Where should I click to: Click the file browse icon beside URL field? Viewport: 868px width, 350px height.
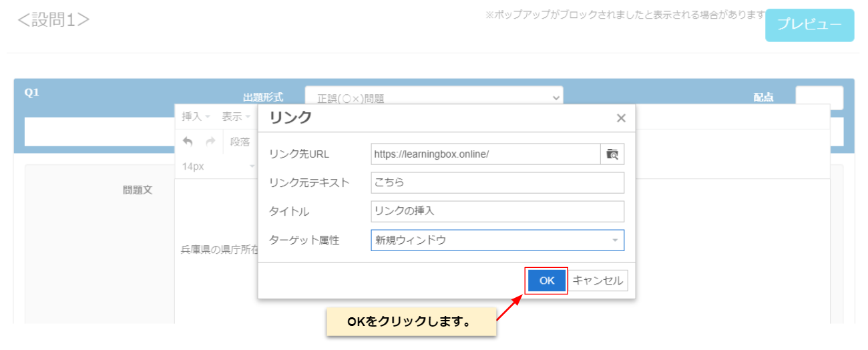(612, 154)
